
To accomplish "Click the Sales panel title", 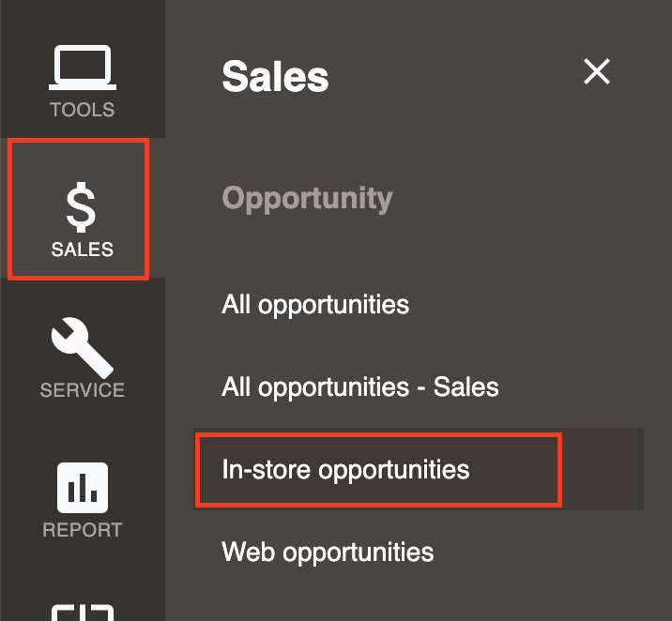I will coord(275,77).
